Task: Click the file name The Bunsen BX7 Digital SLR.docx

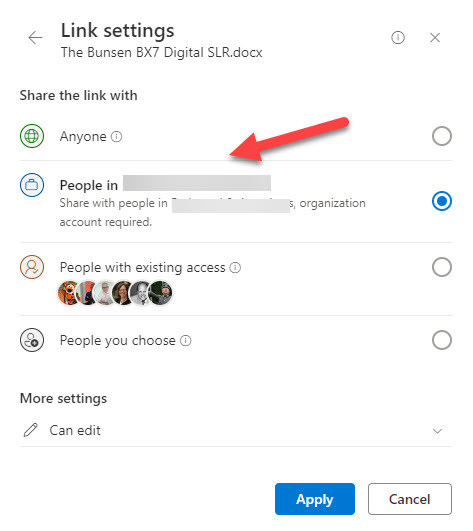Action: coord(162,52)
